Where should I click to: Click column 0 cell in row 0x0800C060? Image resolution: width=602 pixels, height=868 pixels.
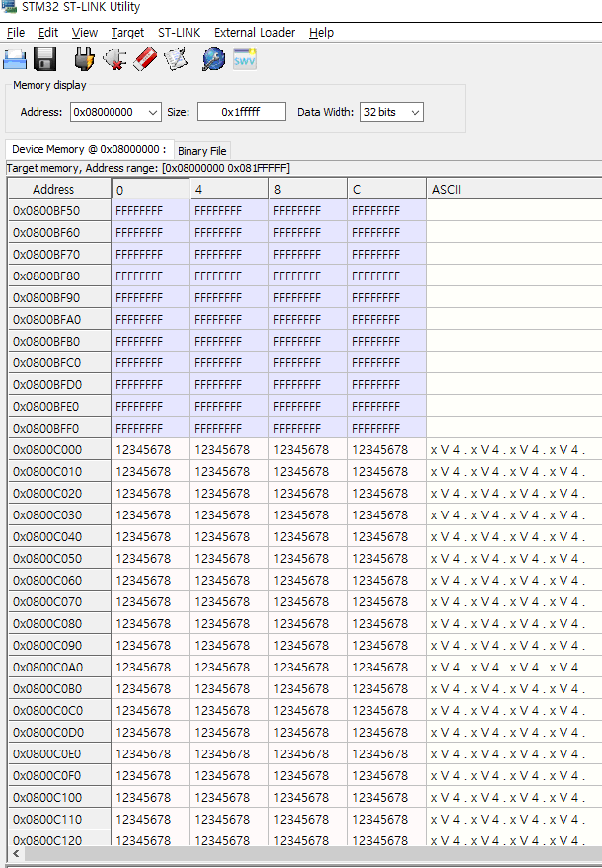pyautogui.click(x=150, y=580)
